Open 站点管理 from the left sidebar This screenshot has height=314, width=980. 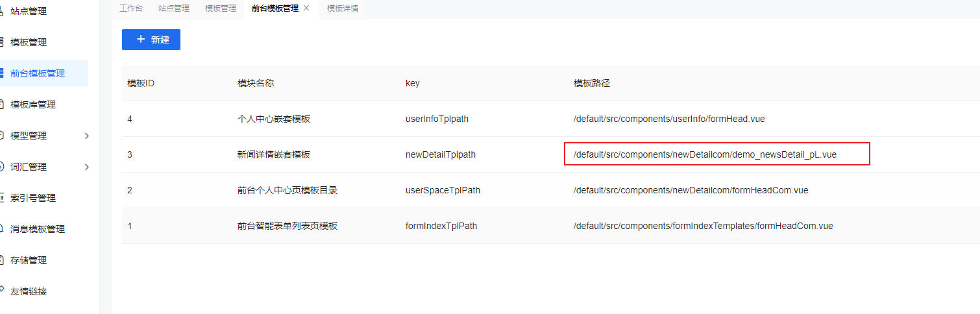pyautogui.click(x=29, y=11)
